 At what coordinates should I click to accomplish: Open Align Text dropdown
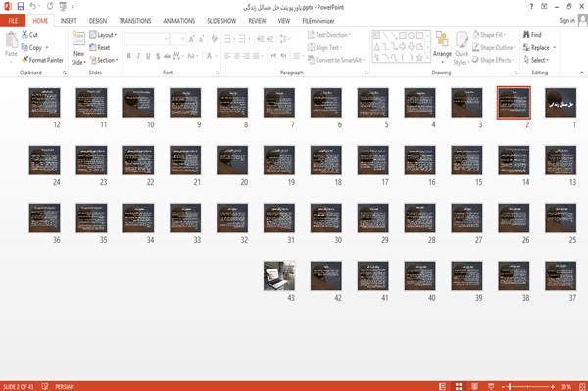[324, 48]
